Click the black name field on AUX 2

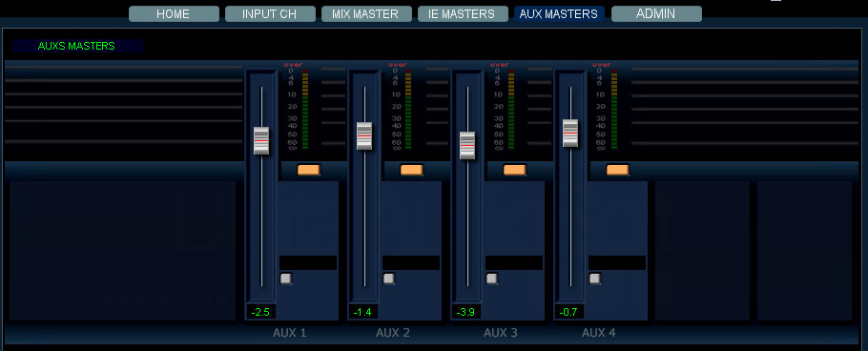tap(411, 262)
